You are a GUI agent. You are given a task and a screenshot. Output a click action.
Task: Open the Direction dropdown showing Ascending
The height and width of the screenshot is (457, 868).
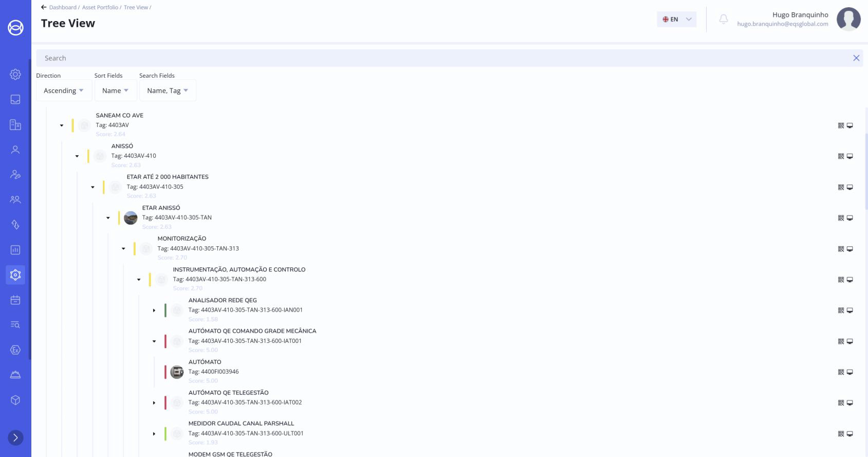point(64,90)
